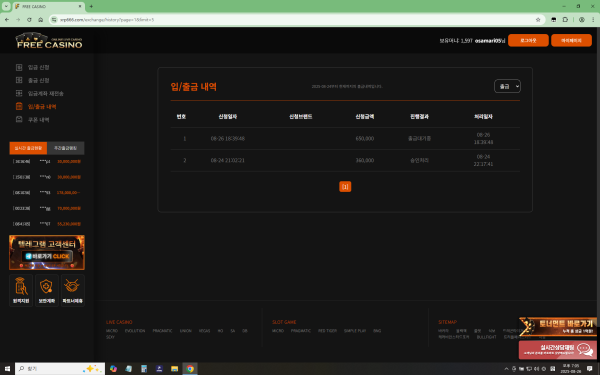The width and height of the screenshot is (600, 375).
Task: Switch to the 주간출금랭킹 tab
Action: point(65,148)
